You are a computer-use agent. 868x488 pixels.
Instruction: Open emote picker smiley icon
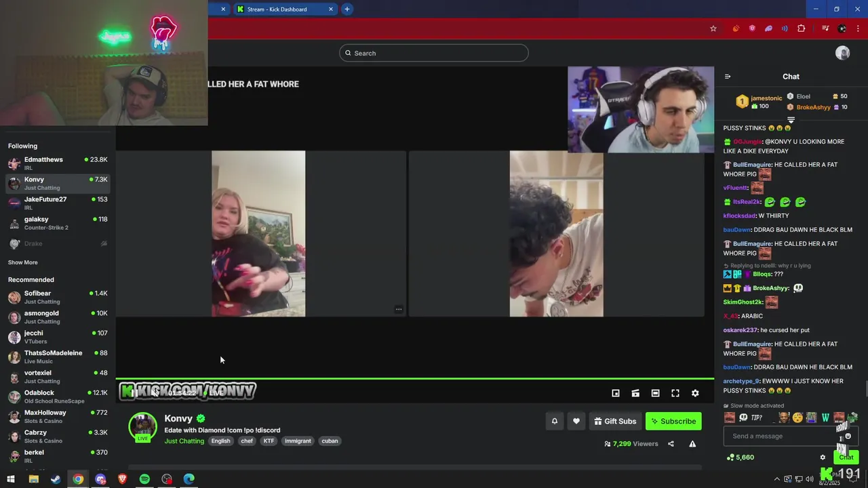(848, 436)
